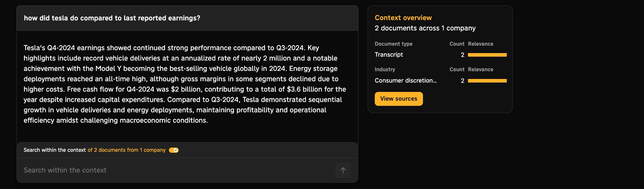This screenshot has width=644, height=189.
Task: Click the '2 documents from 1 company' link
Action: click(127, 150)
